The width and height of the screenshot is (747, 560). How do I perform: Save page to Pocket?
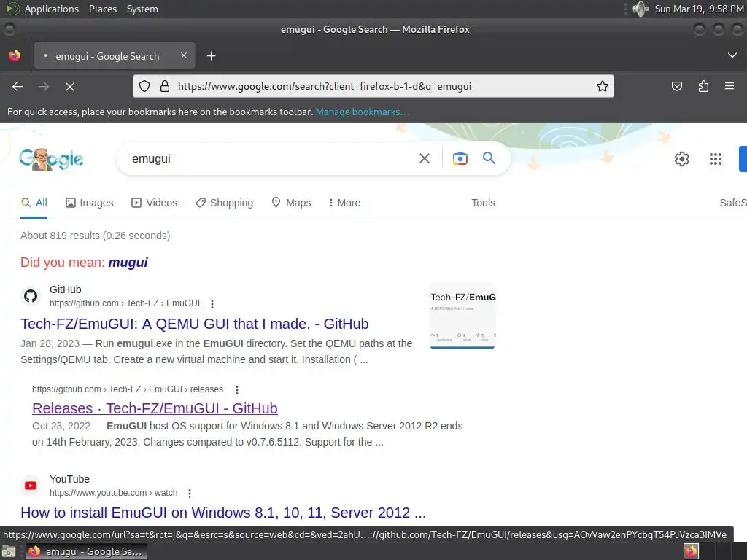coord(676,86)
